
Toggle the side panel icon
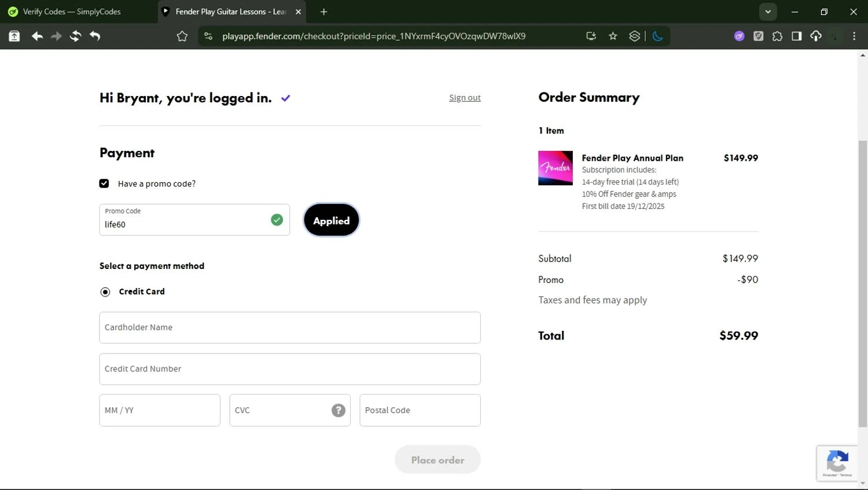tap(796, 36)
